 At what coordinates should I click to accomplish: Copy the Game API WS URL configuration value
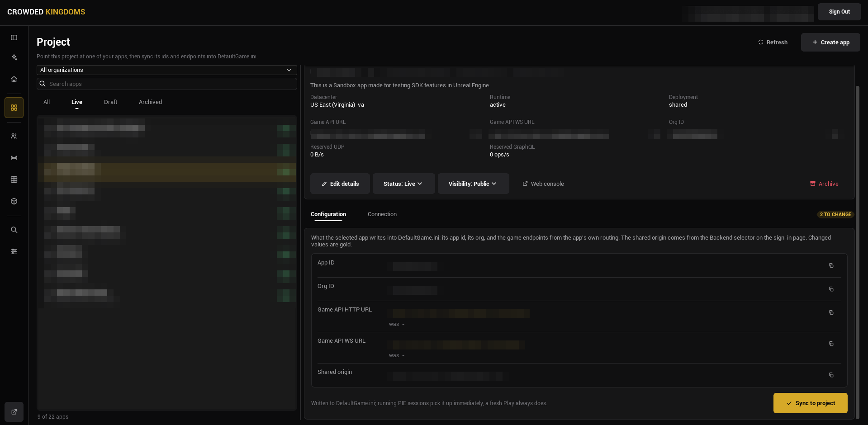(831, 344)
